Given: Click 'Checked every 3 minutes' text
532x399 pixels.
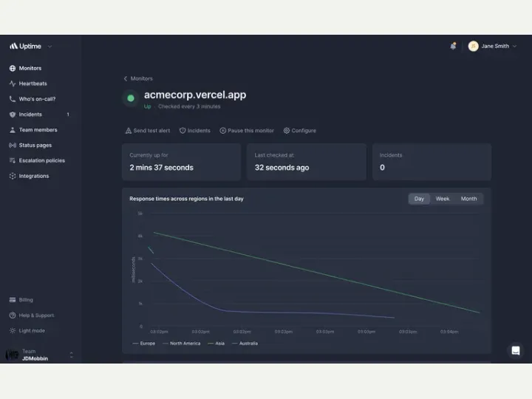Looking at the screenshot, I should [189, 106].
